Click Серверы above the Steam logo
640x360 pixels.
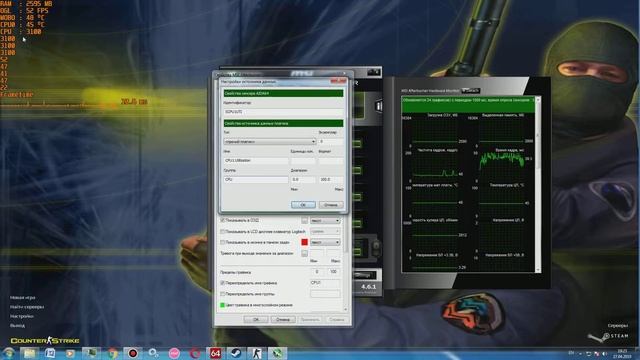(x=618, y=326)
